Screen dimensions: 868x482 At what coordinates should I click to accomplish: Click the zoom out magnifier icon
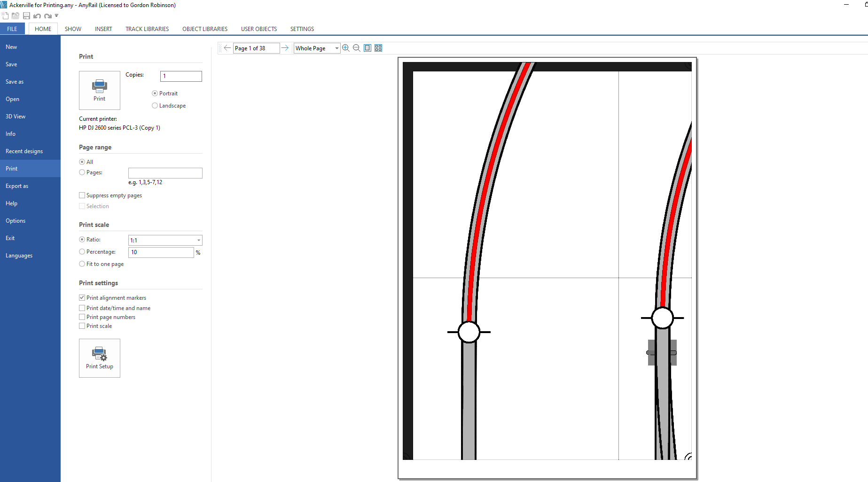[x=356, y=48]
